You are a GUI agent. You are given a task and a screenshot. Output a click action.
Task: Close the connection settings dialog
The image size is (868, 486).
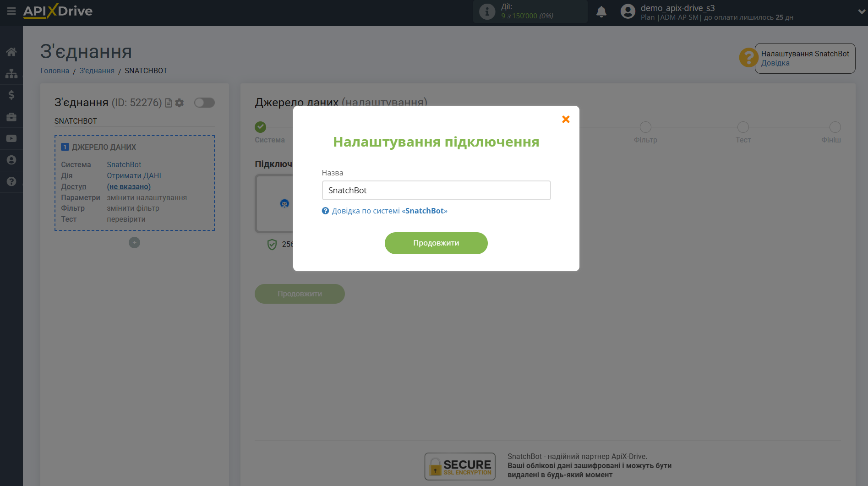pyautogui.click(x=566, y=119)
